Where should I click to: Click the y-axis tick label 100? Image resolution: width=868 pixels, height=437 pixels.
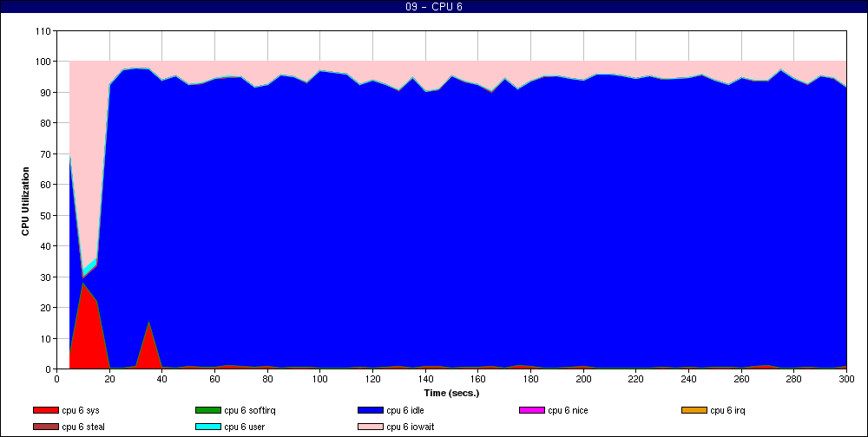[x=44, y=62]
